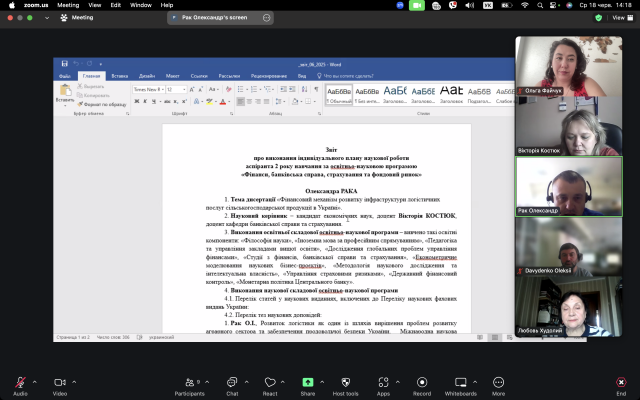Toggle underline Ч formatting
This screenshot has height=400, width=640.
click(154, 102)
